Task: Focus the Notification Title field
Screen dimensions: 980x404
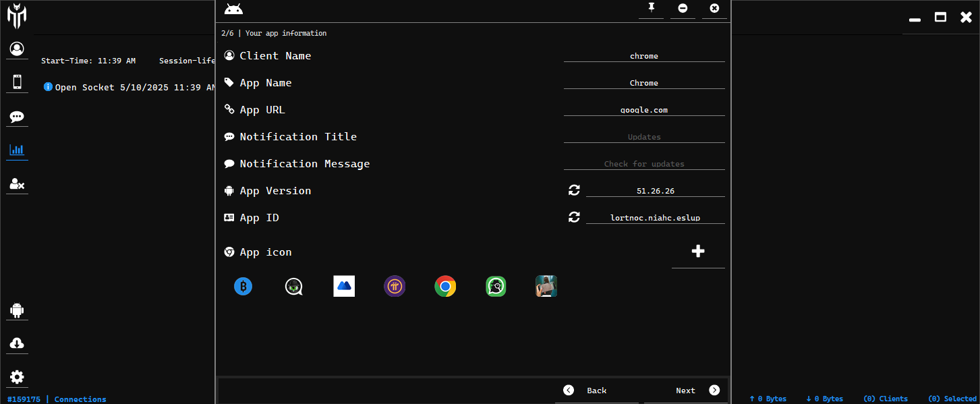Action: (x=643, y=137)
